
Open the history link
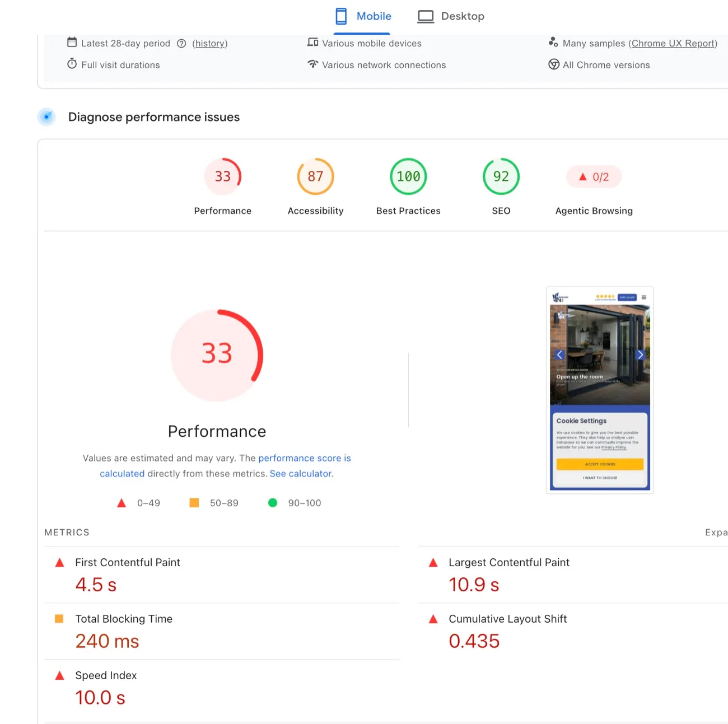point(210,44)
